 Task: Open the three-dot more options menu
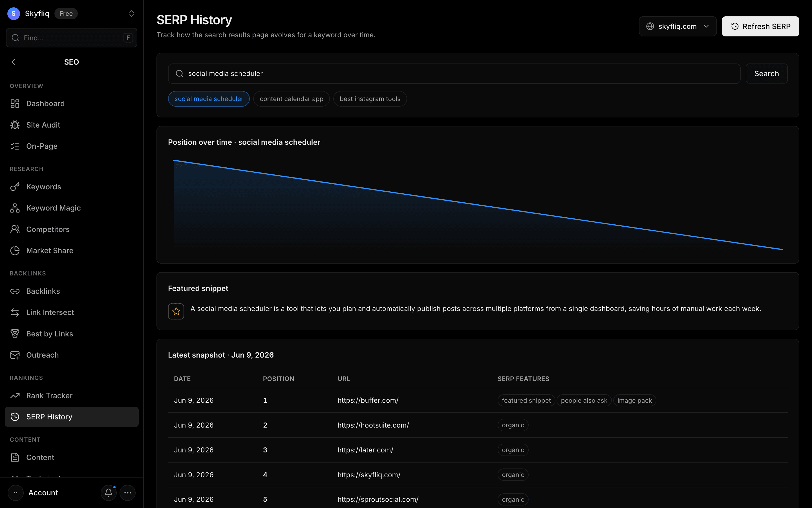(x=127, y=493)
